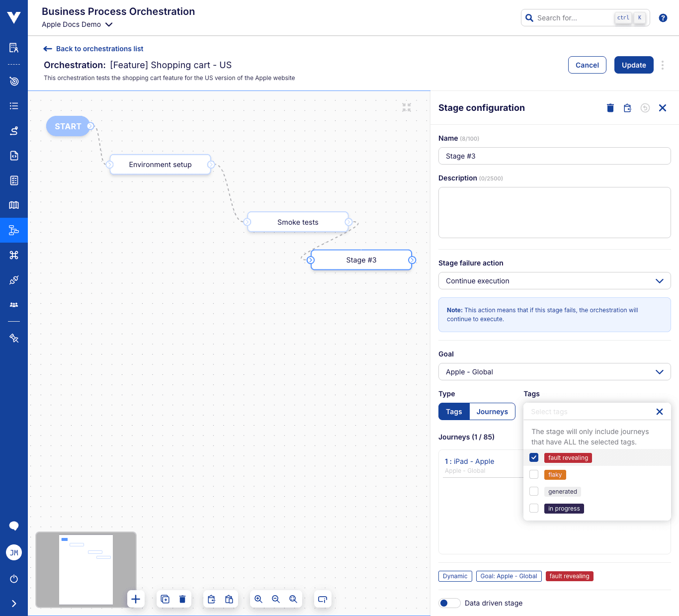Click the zoom out magnifier icon
The height and width of the screenshot is (616, 679).
pos(276,599)
